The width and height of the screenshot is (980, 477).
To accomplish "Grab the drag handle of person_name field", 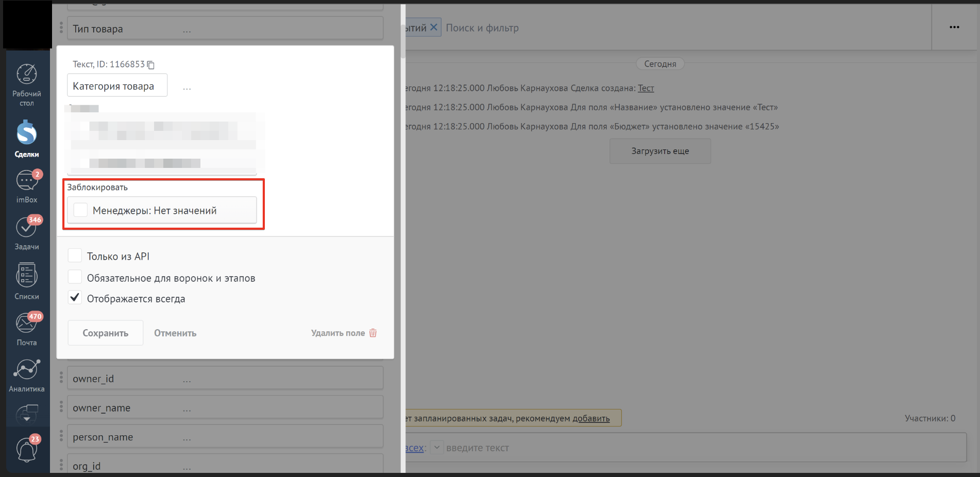I will [x=61, y=436].
